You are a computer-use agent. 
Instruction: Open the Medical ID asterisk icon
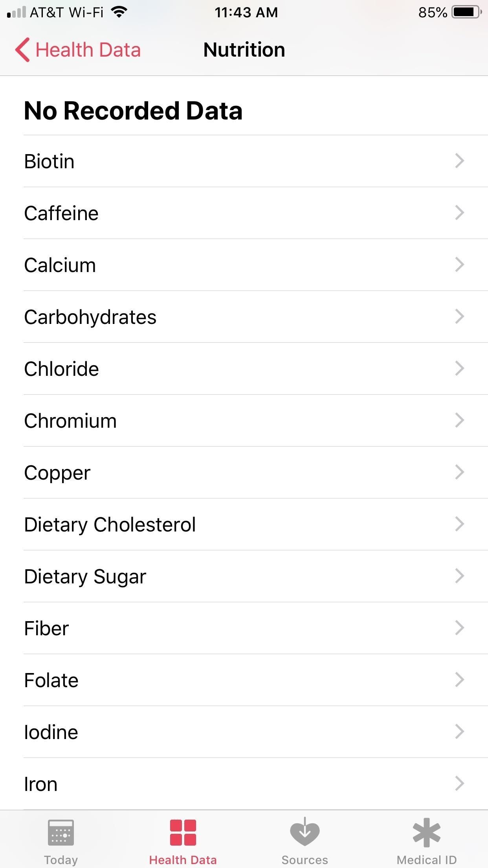click(426, 833)
